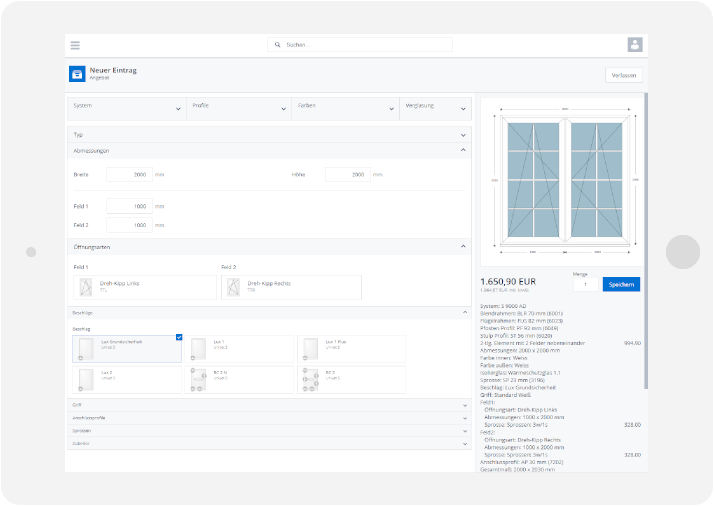The width and height of the screenshot is (714, 506).
Task: Open the System dropdown
Action: (x=126, y=107)
